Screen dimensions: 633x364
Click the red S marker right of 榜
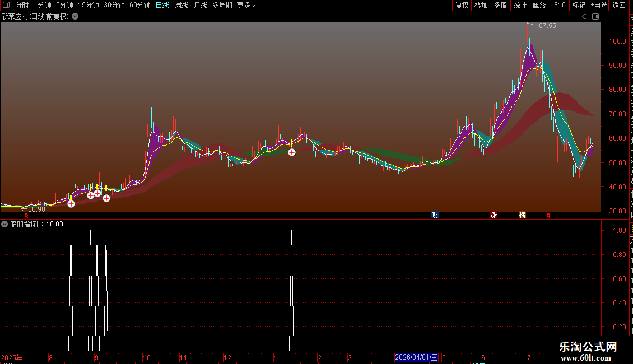[548, 216]
